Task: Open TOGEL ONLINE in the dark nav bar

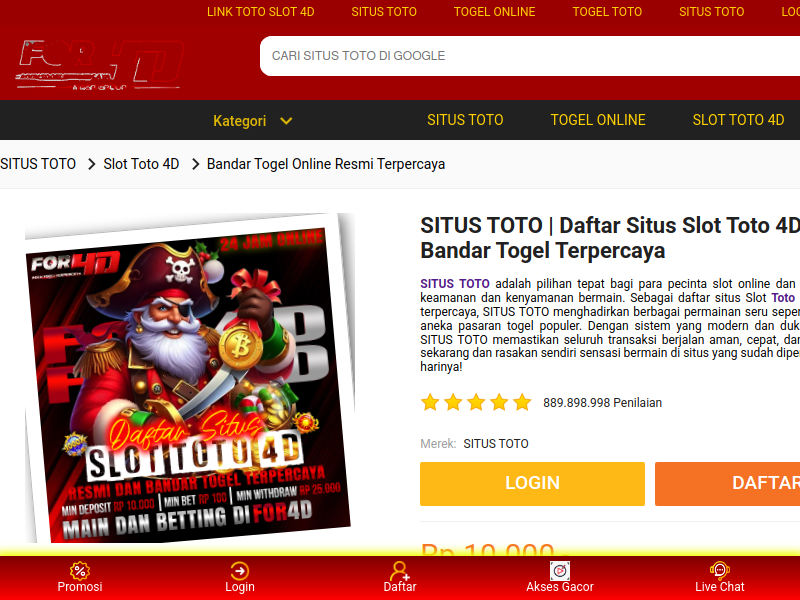Action: [598, 120]
